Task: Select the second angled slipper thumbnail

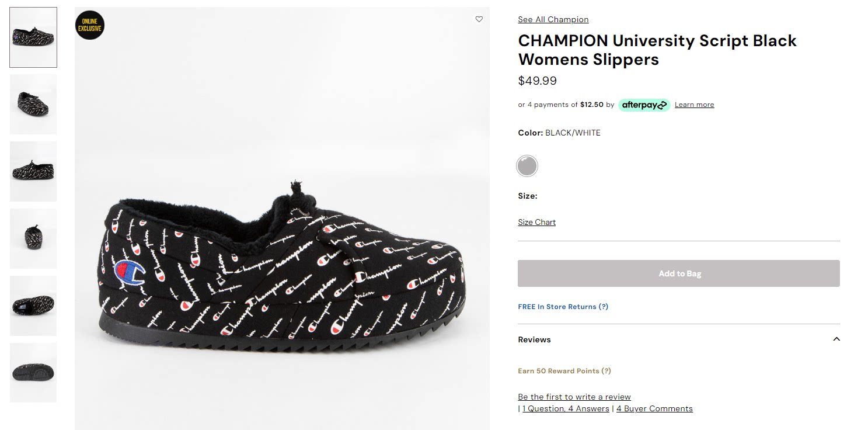Action: 33,104
